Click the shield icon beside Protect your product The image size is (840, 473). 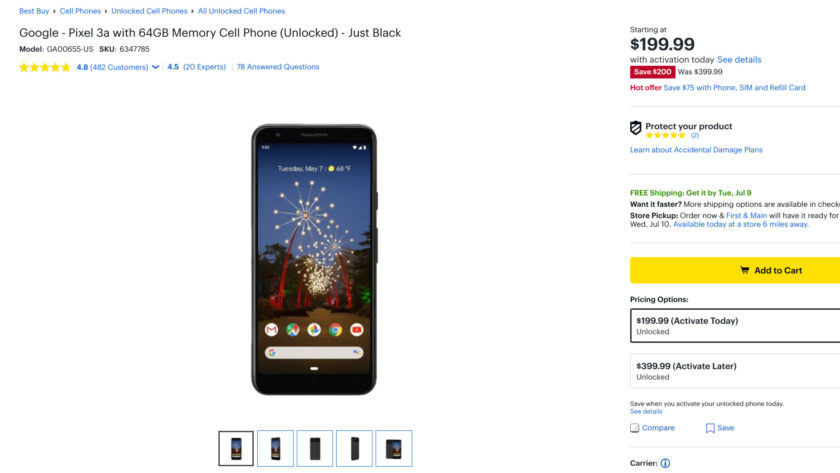(635, 128)
